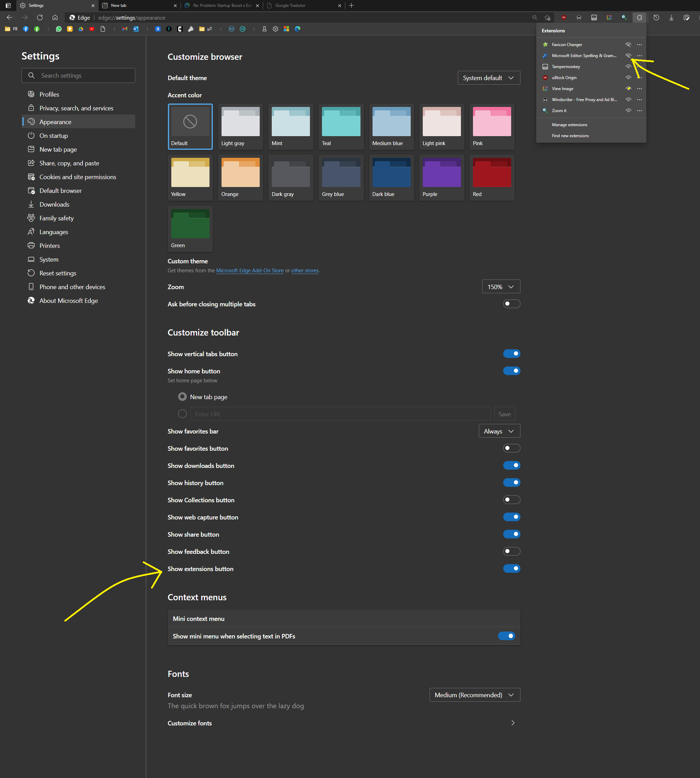
Task: Click the Home button in toolbar
Action: coord(55,18)
